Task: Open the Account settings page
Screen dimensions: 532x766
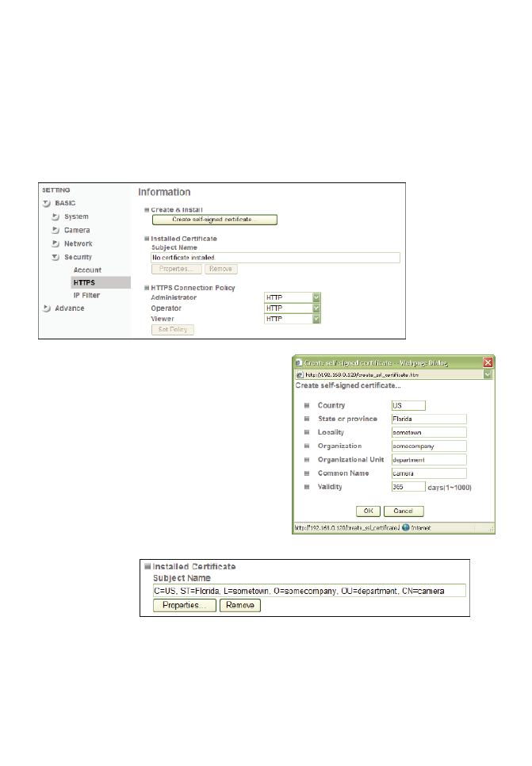Action: coord(86,270)
